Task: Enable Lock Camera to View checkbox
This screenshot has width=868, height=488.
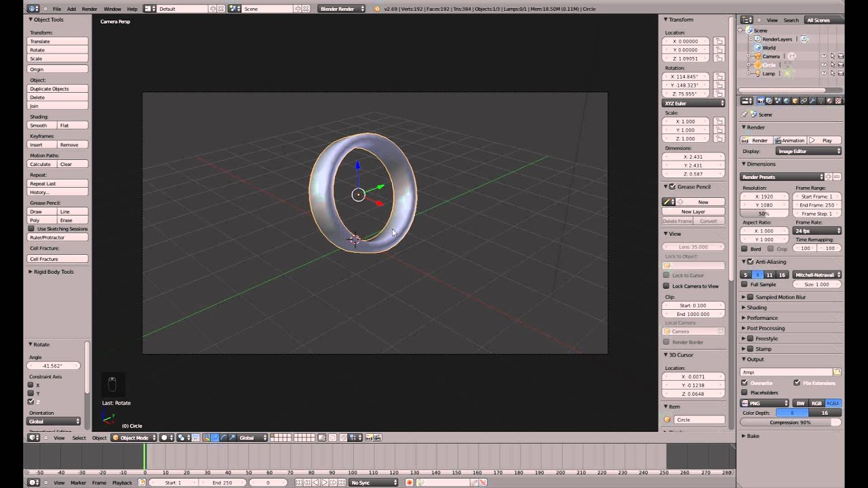Action: 667,286
